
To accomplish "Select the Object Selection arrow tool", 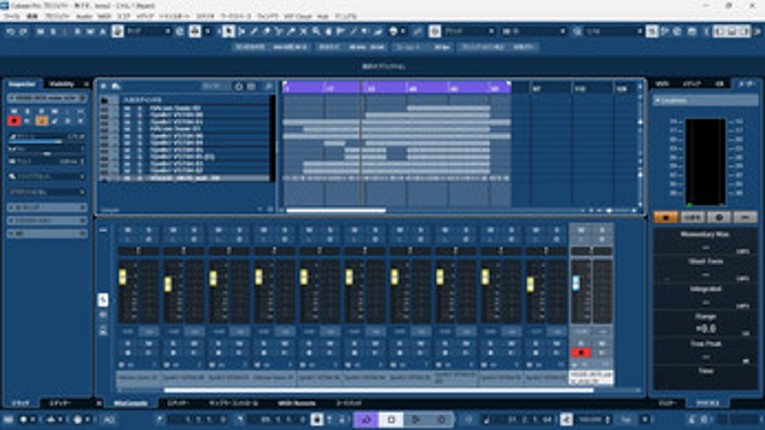I will point(229,32).
